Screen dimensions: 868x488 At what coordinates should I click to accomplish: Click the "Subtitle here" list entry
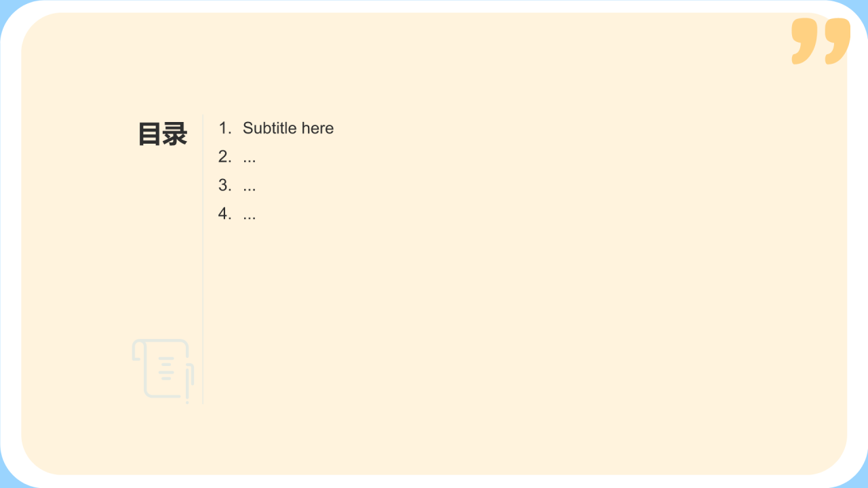pos(288,128)
